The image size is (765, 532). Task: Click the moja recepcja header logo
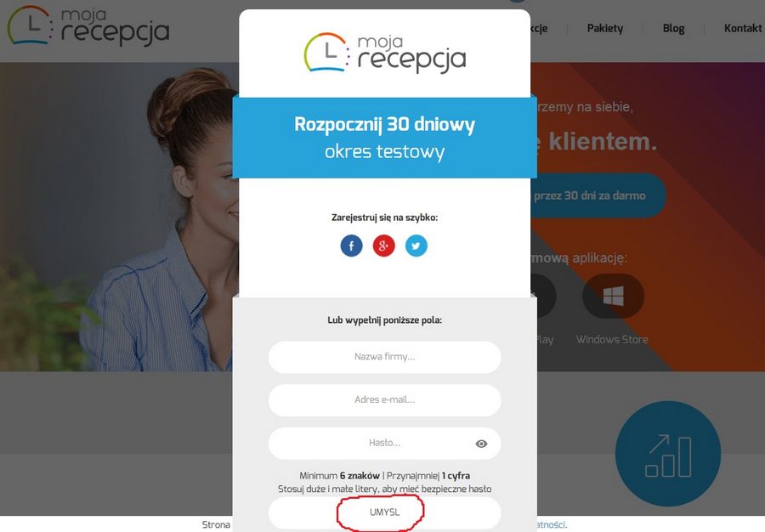[88, 26]
